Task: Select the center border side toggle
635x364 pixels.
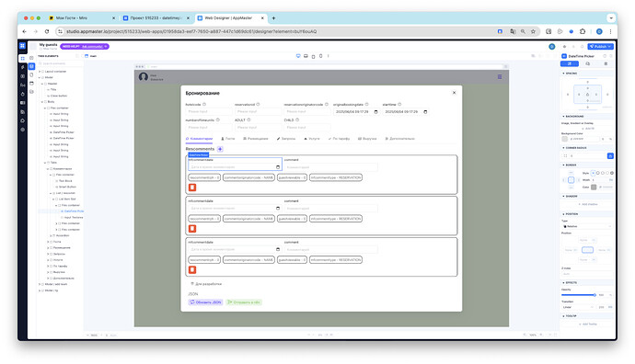Action: tap(571, 180)
